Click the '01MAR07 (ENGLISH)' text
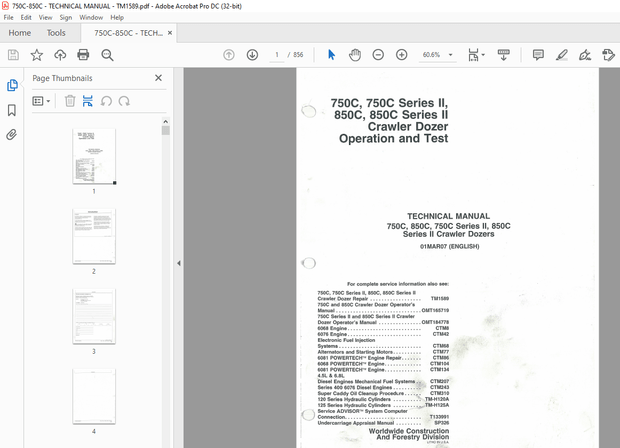Screen dimensions: 620x448 tap(450, 246)
